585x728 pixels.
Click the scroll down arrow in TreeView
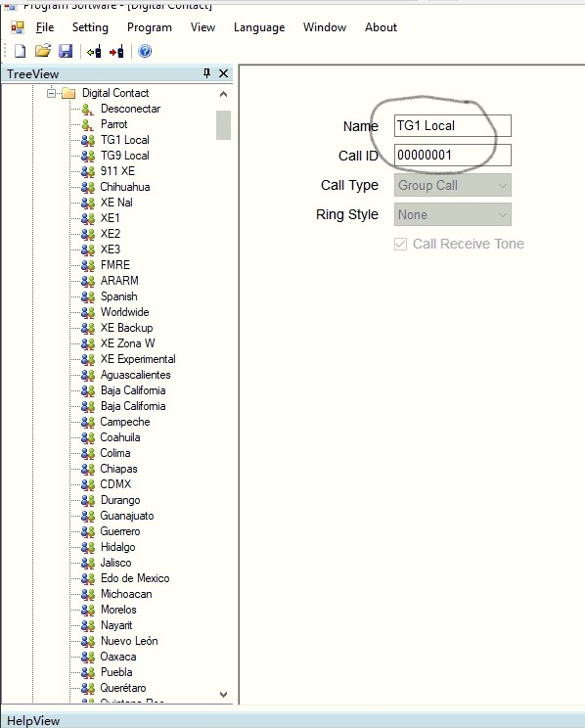point(223,695)
